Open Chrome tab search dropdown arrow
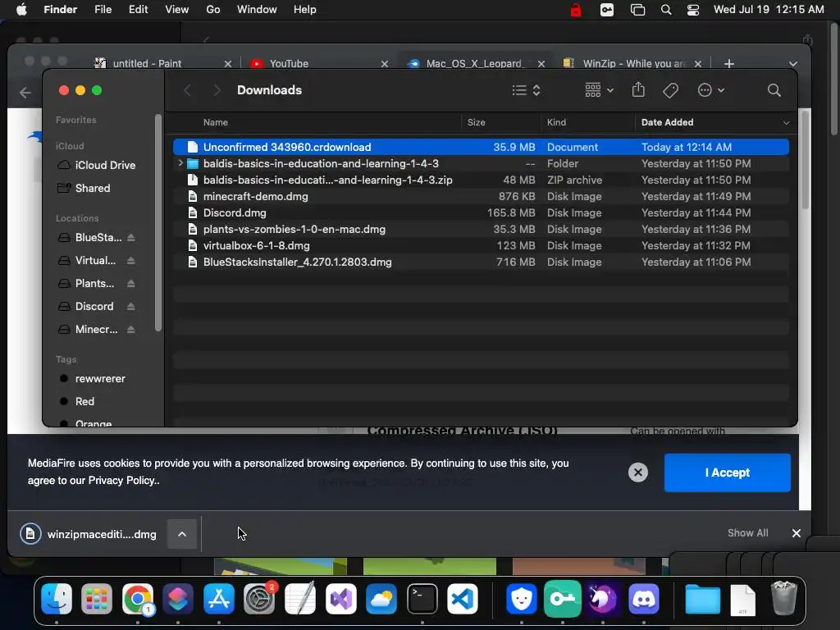The width and height of the screenshot is (840, 630). coord(793,64)
